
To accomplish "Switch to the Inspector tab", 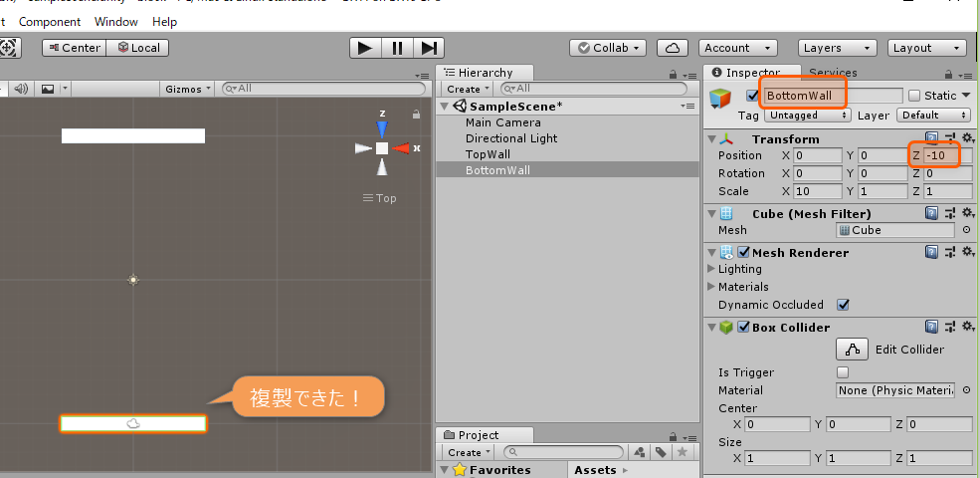I will [x=752, y=73].
